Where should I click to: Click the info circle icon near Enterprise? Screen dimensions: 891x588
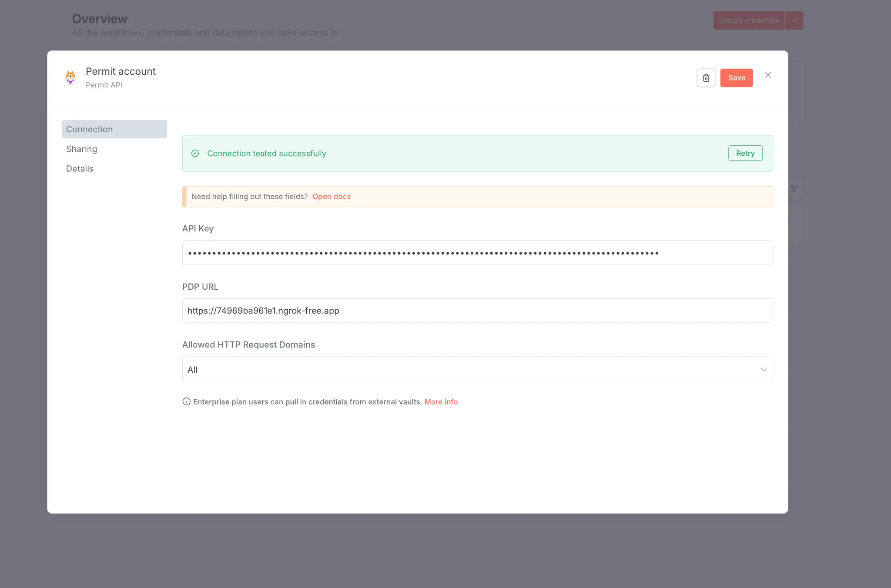pyautogui.click(x=186, y=402)
